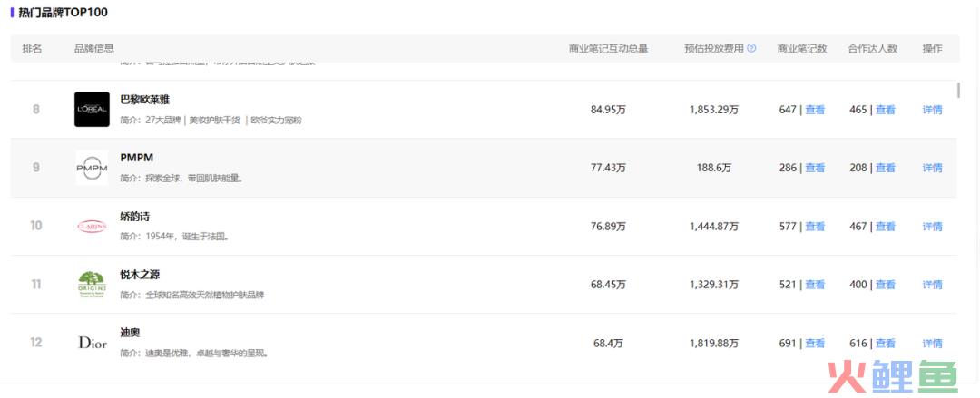Click help icon next to 预估投放费用
This screenshot has width=980, height=398.
pos(751,48)
